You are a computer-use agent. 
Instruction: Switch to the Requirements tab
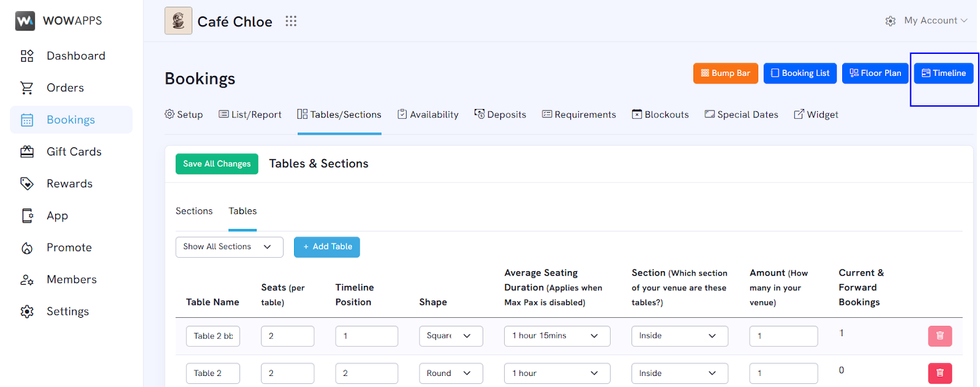pos(579,115)
